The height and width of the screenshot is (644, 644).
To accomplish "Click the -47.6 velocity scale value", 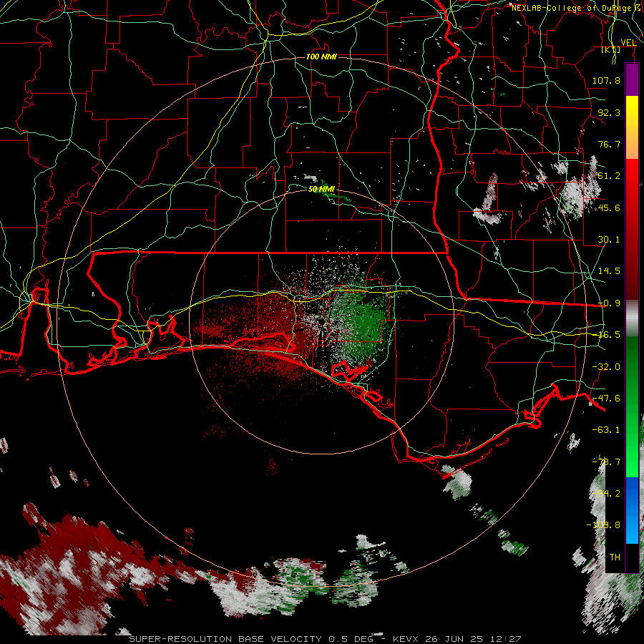I will tap(606, 399).
